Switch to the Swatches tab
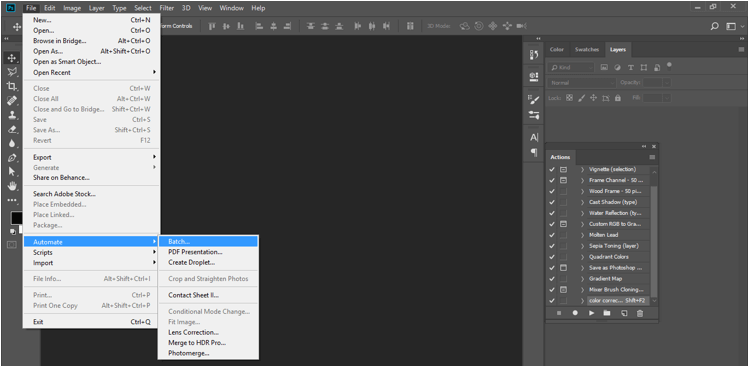The height and width of the screenshot is (368, 749). coord(587,49)
